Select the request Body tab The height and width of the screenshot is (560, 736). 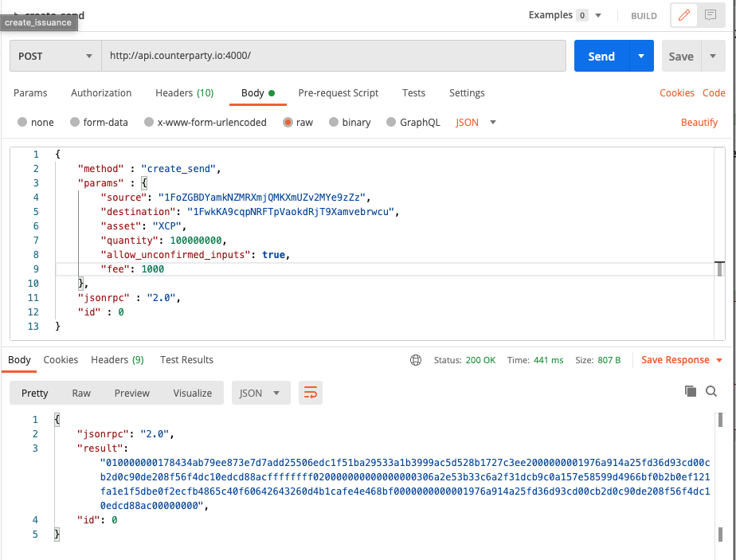(x=258, y=93)
